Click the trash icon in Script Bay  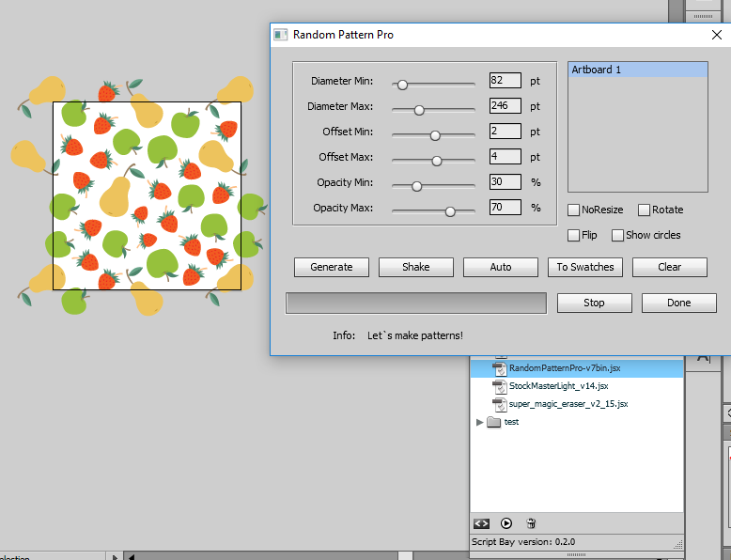click(x=531, y=523)
